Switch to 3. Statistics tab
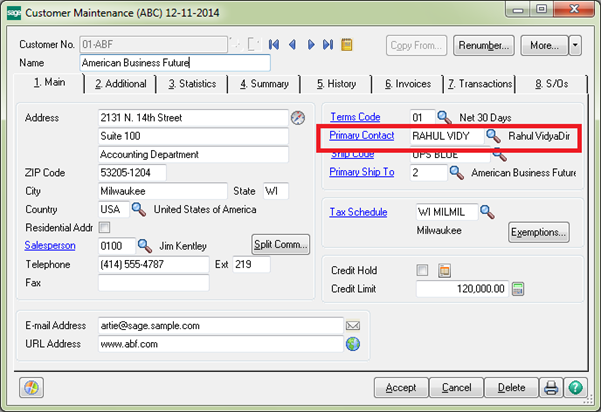Image resolution: width=601 pixels, height=412 pixels. [x=192, y=84]
